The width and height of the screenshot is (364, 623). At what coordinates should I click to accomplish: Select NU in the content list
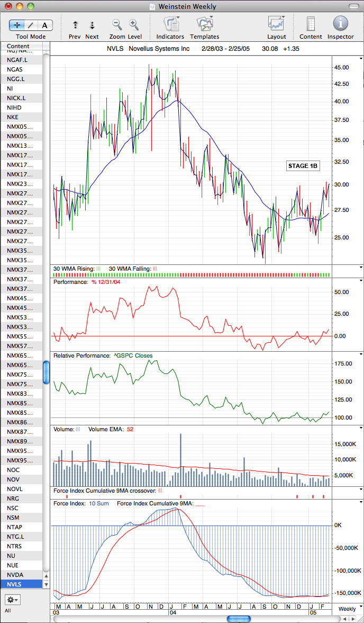(x=21, y=555)
